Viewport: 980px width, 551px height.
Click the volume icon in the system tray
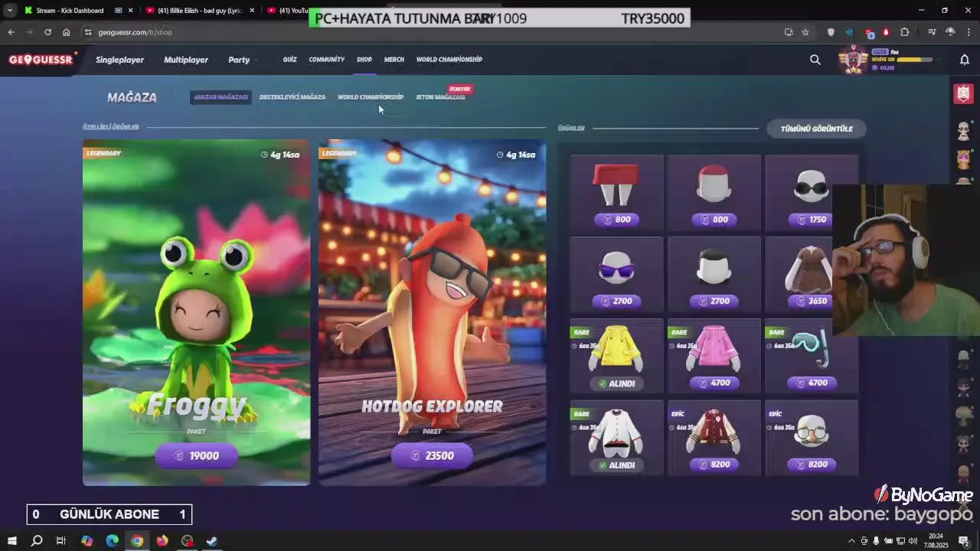913,541
